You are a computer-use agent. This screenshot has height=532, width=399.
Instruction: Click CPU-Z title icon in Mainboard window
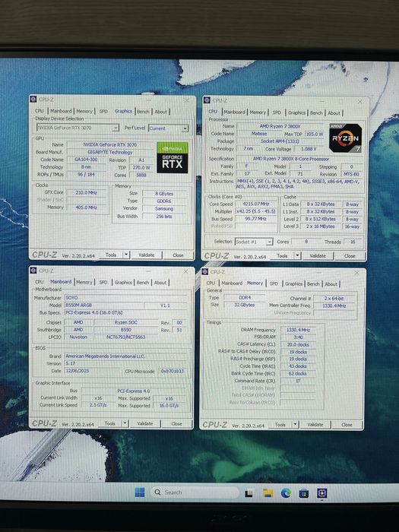33,271
